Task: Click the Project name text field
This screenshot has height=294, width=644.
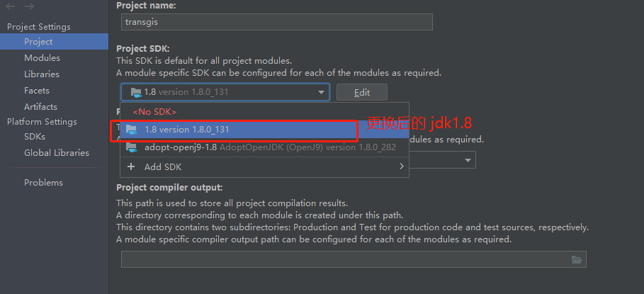Action: (274, 22)
